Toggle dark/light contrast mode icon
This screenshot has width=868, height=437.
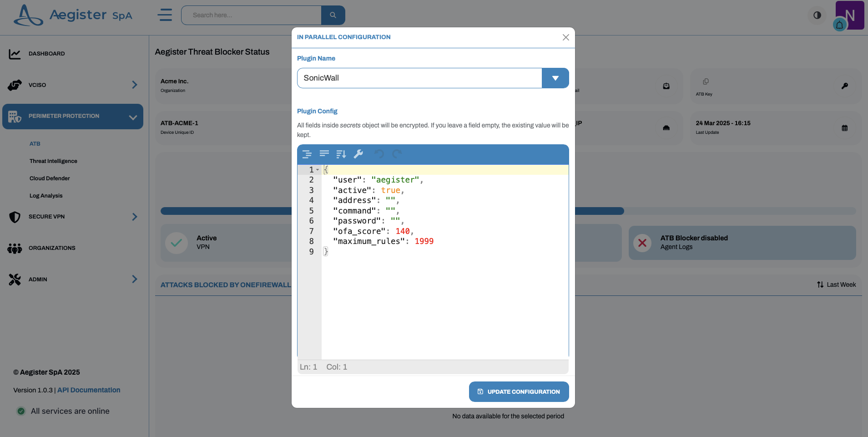coord(817,15)
